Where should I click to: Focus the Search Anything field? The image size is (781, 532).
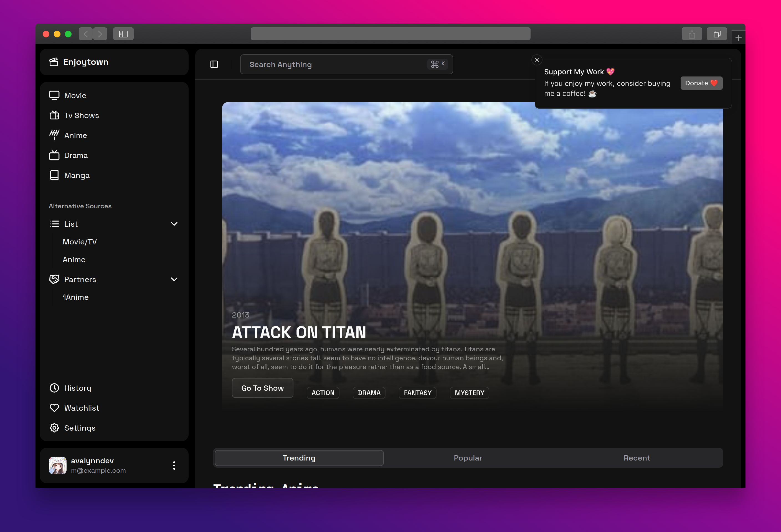(346, 65)
